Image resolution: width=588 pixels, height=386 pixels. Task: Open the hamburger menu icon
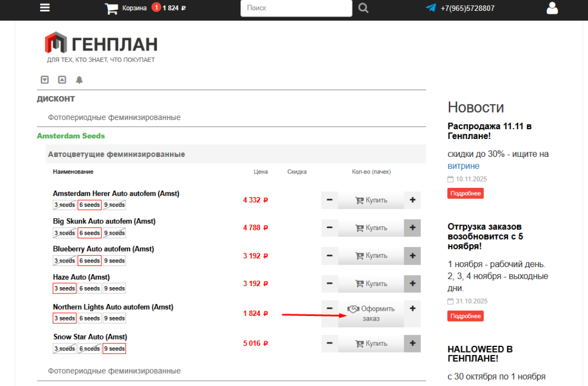pyautogui.click(x=45, y=8)
